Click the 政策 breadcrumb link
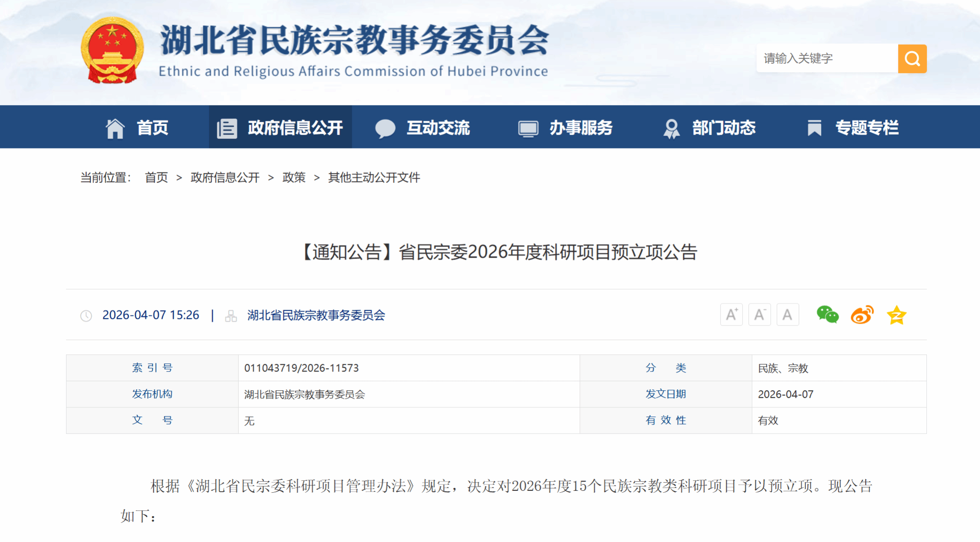The height and width of the screenshot is (542, 980). 294,178
